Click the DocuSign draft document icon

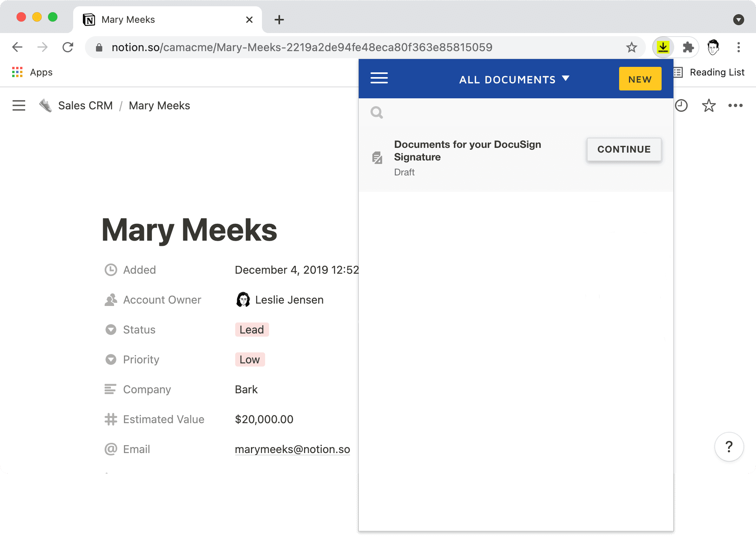click(377, 158)
